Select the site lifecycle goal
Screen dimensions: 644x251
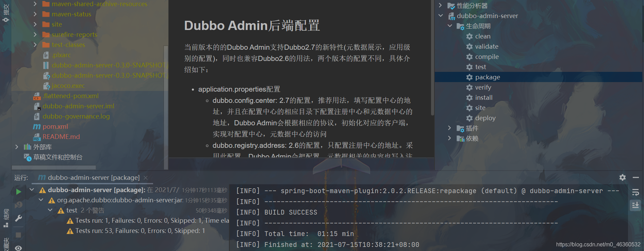point(480,108)
